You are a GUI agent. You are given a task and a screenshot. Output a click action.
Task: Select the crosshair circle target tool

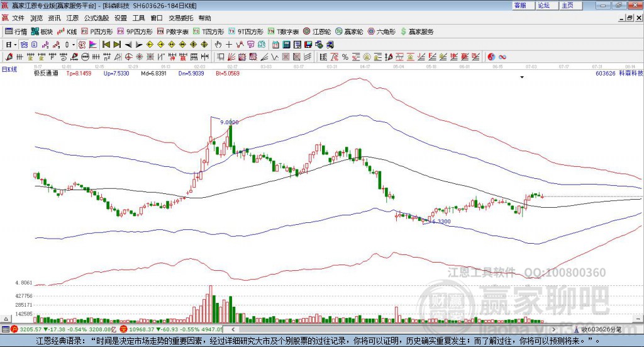(x=128, y=57)
